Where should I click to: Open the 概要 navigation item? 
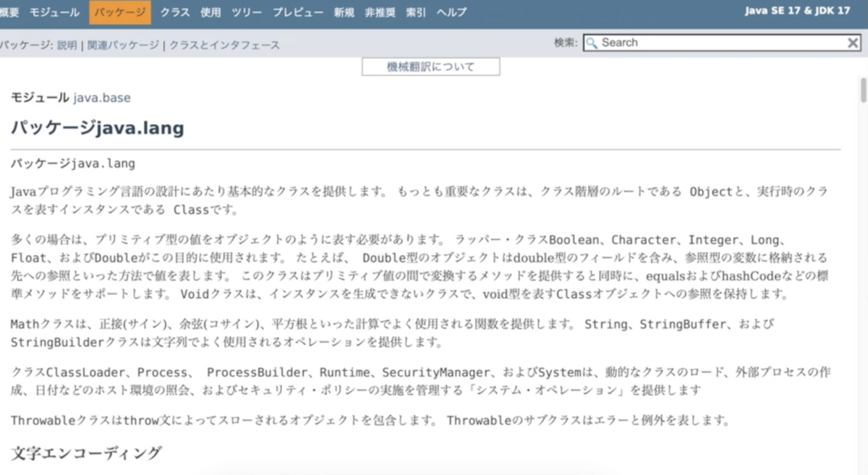click(9, 12)
